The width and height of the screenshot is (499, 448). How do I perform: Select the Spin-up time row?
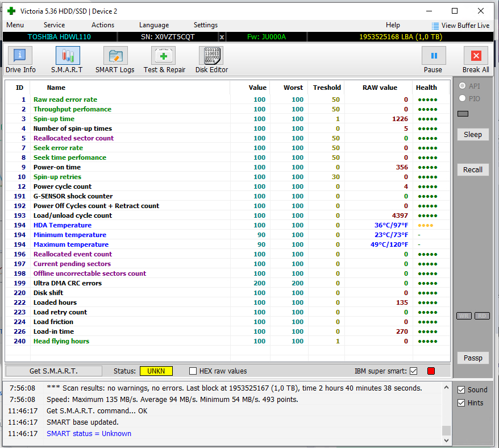click(x=227, y=119)
